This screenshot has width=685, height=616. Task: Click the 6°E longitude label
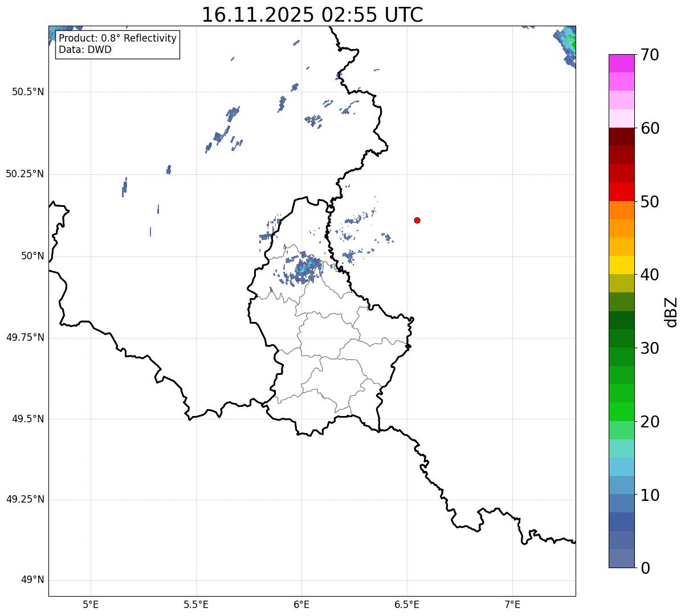pos(301,604)
